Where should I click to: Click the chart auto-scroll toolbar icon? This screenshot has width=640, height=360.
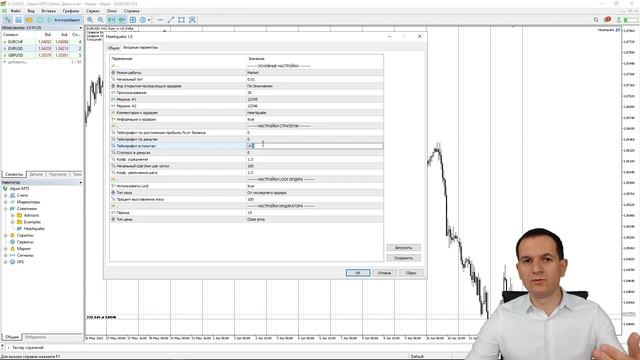tap(111, 20)
